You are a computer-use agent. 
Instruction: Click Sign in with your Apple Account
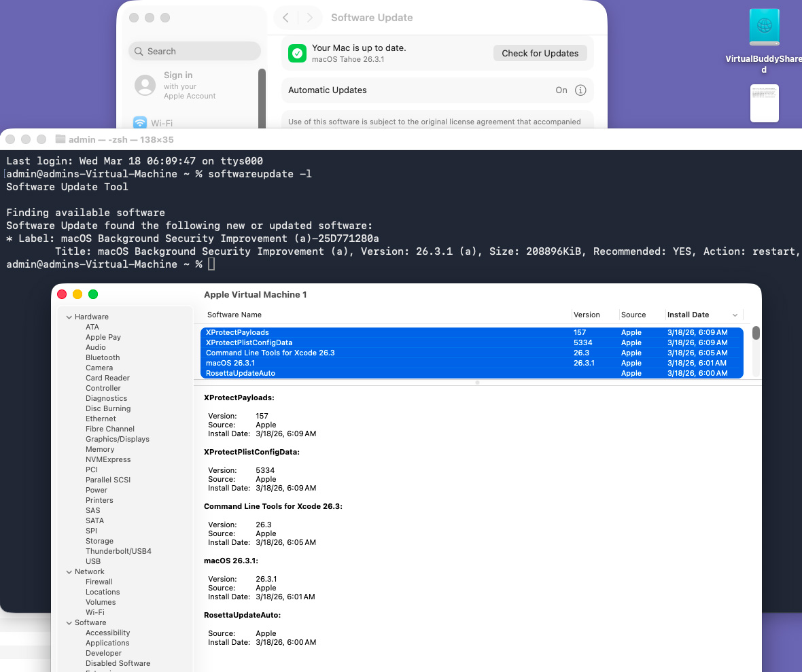pos(189,85)
